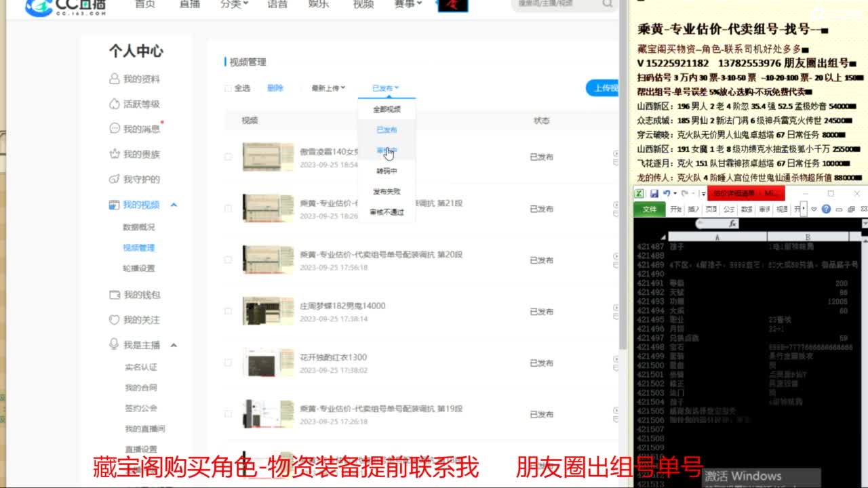868x488 pixels.
Task: Click the action icon beside 傲雪凌霜140 row
Action: pyautogui.click(x=616, y=157)
